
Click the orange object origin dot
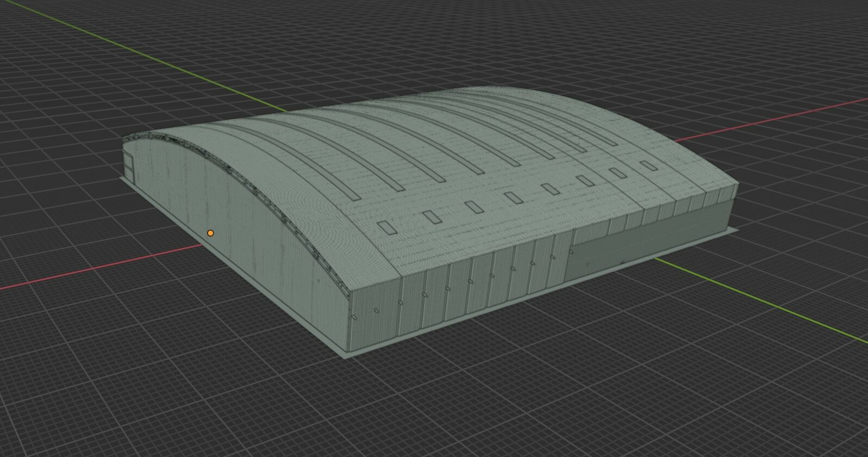point(210,233)
